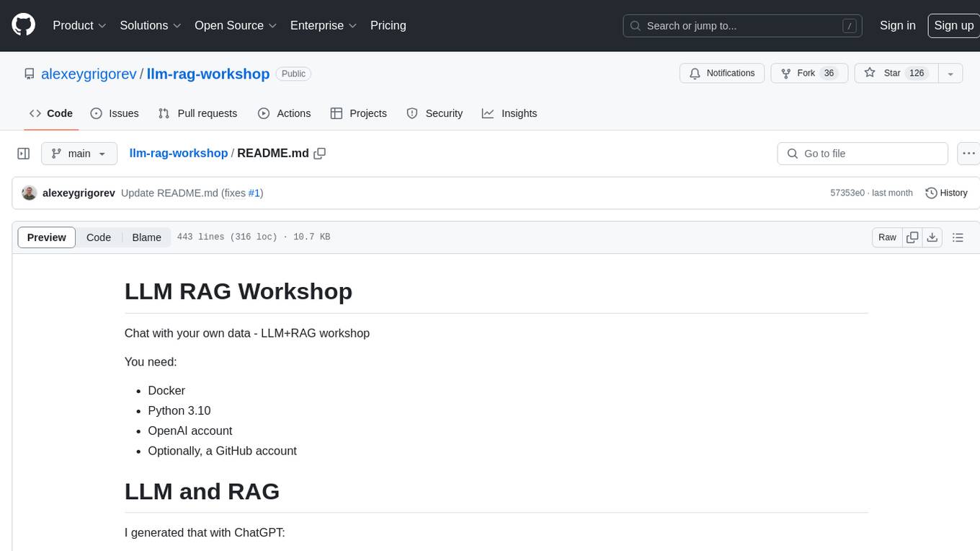The height and width of the screenshot is (551, 980).
Task: Download the raw file
Action: pyautogui.click(x=932, y=237)
